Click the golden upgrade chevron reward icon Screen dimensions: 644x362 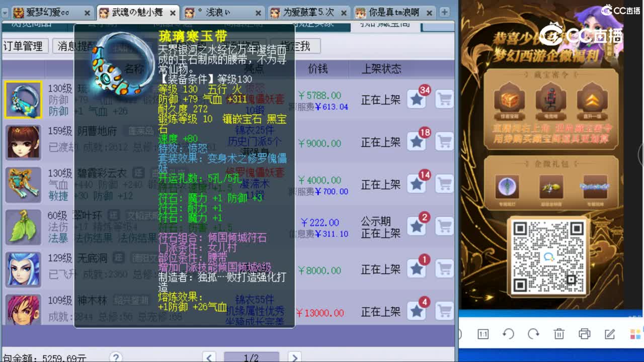[x=591, y=100]
